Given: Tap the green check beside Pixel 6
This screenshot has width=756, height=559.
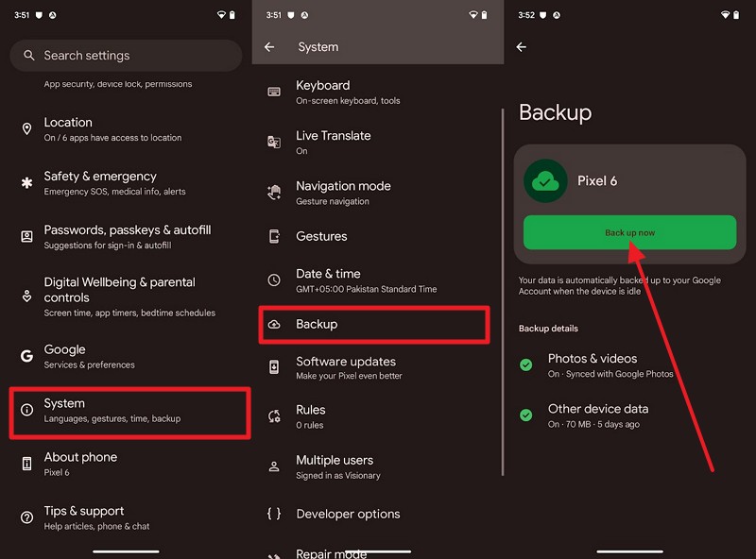Looking at the screenshot, I should [x=544, y=180].
